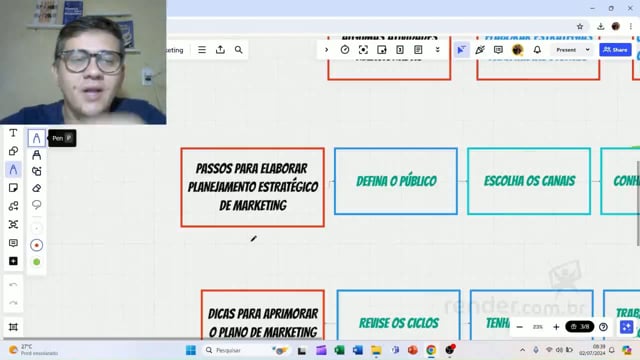
Task: Open the Chrome profile avatar
Action: [616, 27]
